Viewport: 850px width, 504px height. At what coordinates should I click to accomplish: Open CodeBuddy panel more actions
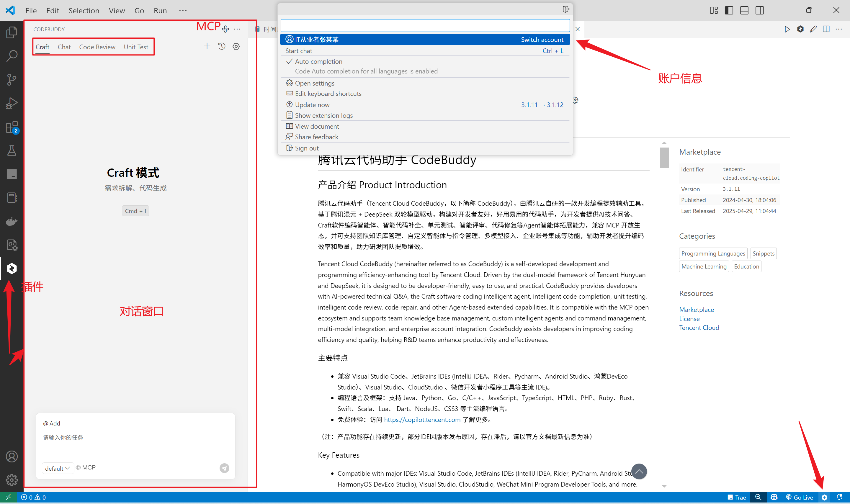[x=237, y=29]
